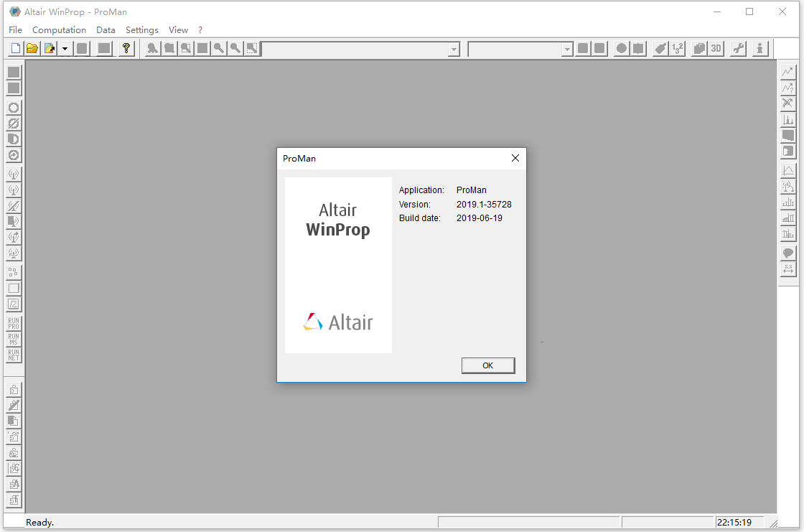Click the double-arrow measure icon in right toolbar
Viewport: 804px width, 532px height.
point(788,269)
